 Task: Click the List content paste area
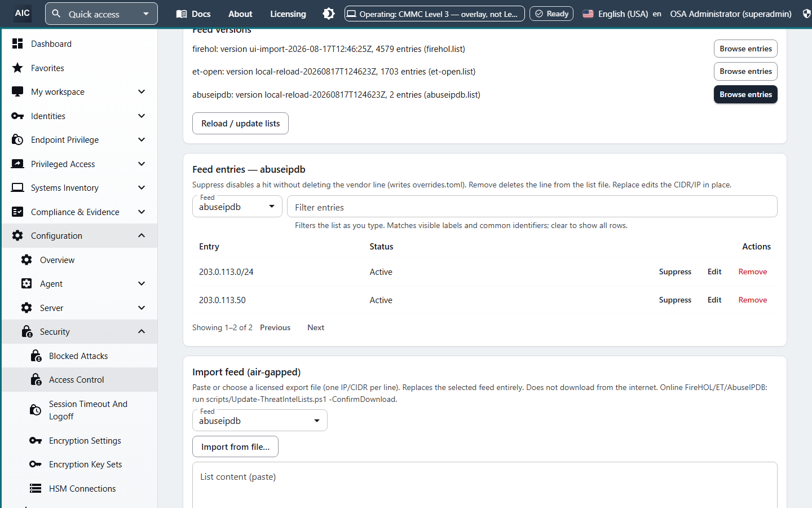click(485, 485)
